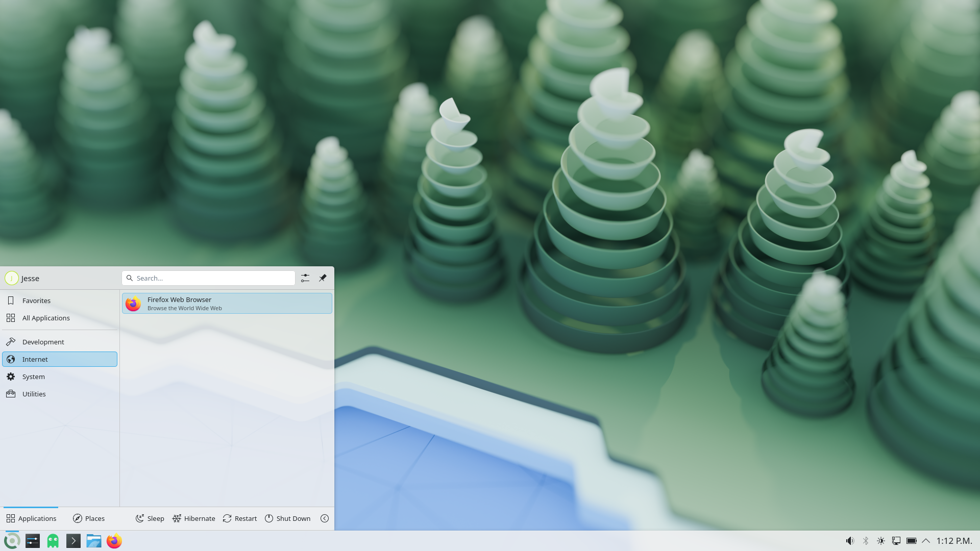Expand hidden system tray icons

click(x=926, y=541)
